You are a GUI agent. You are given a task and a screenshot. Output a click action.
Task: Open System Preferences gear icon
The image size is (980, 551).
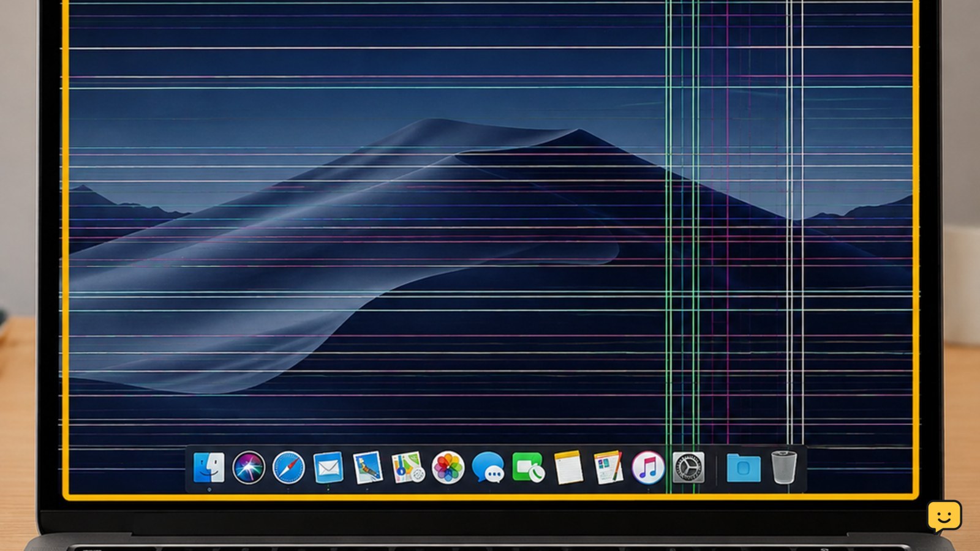[x=688, y=468]
